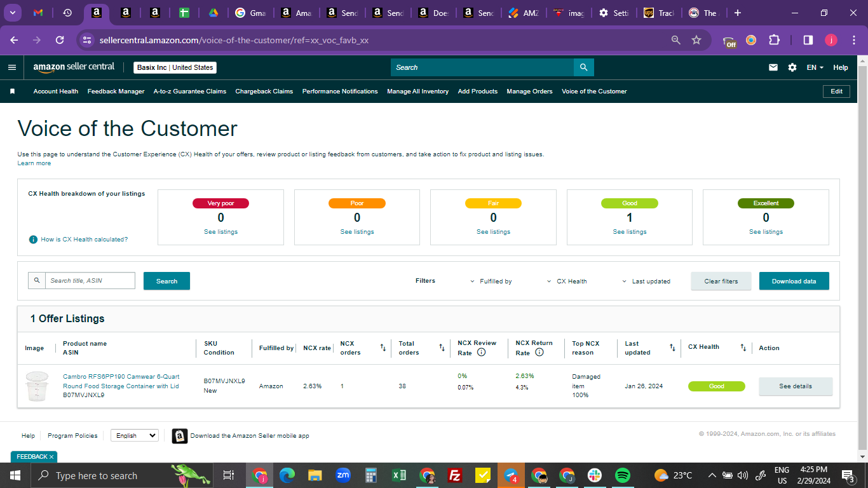The width and height of the screenshot is (868, 488).
Task: Click the bookmark icon left of Account Health
Action: (12, 91)
